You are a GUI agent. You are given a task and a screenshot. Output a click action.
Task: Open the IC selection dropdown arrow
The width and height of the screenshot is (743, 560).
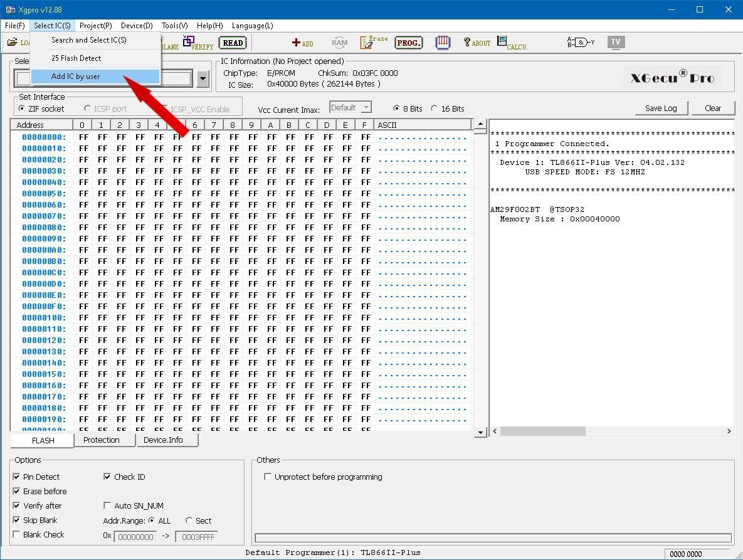click(203, 78)
